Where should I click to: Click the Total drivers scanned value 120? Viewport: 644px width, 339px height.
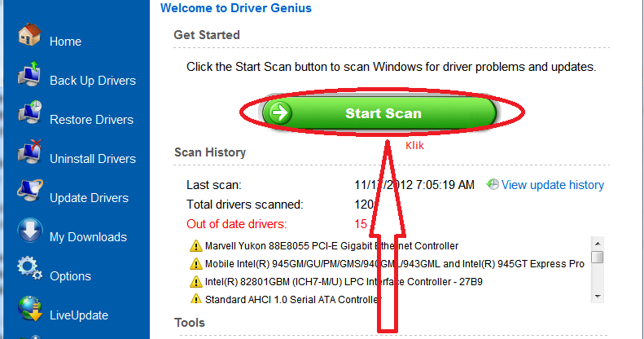pyautogui.click(x=364, y=205)
